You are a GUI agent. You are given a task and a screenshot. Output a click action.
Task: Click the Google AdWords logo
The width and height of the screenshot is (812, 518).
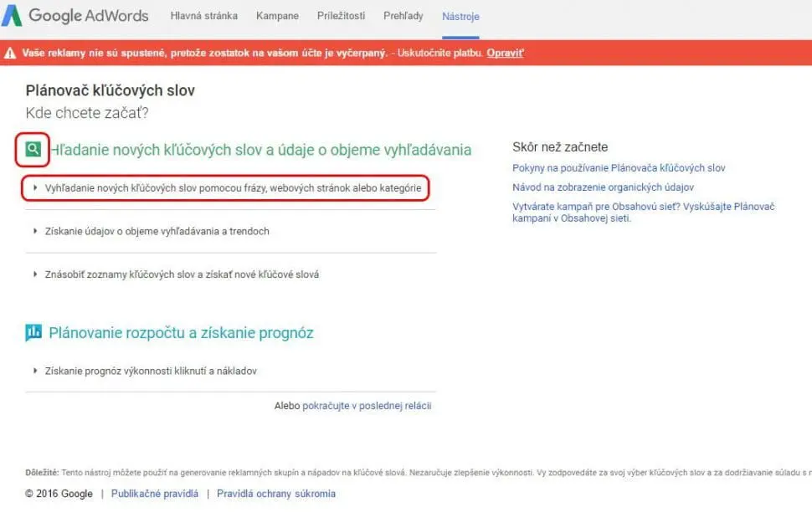76,15
